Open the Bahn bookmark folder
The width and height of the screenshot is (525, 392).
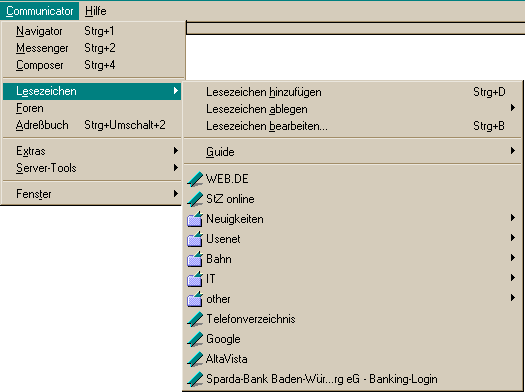click(353, 259)
